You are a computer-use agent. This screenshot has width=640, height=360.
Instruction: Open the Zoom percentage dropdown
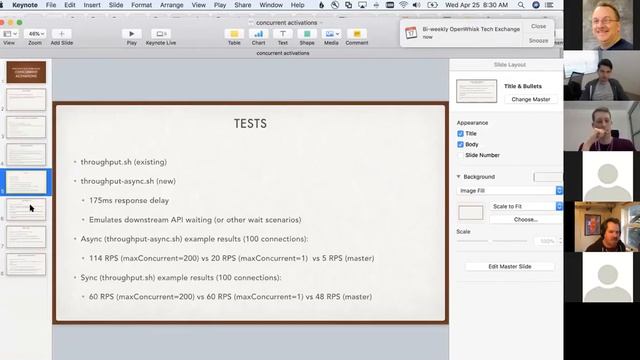(x=35, y=34)
